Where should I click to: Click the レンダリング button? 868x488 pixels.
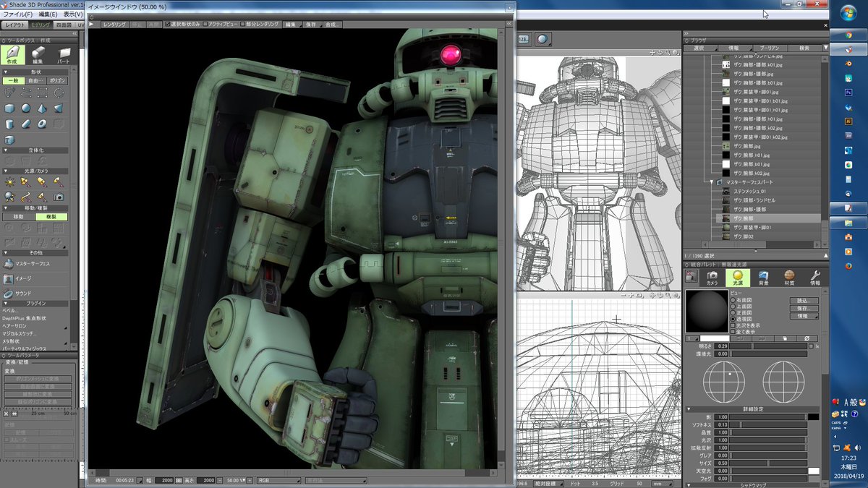pyautogui.click(x=114, y=24)
